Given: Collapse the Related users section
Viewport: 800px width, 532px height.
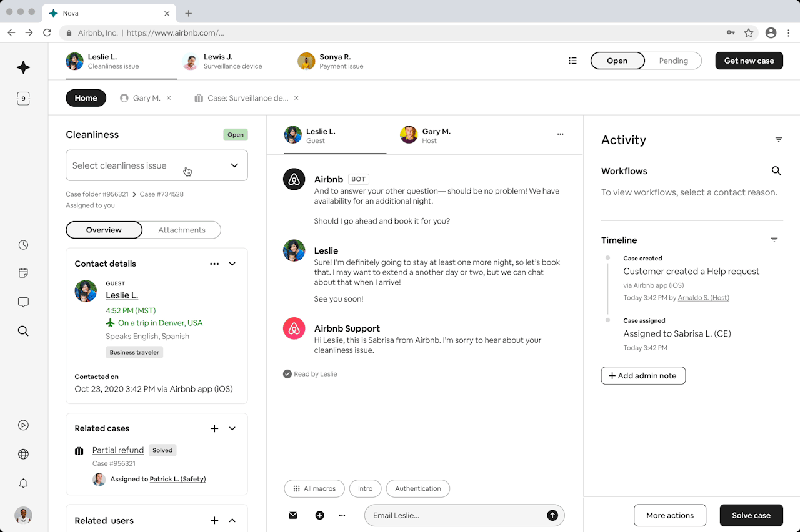Looking at the screenshot, I should click(x=232, y=520).
